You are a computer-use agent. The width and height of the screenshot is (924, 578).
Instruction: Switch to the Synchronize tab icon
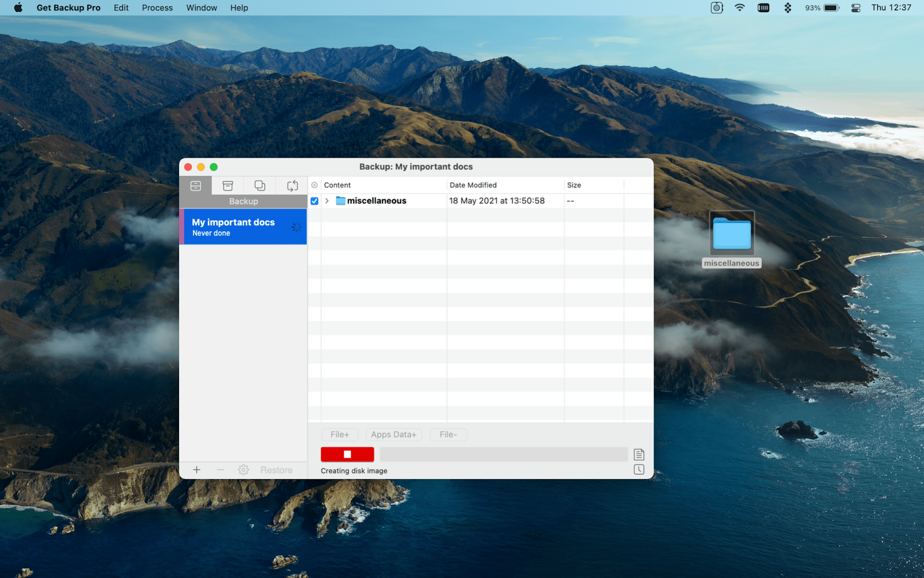292,186
